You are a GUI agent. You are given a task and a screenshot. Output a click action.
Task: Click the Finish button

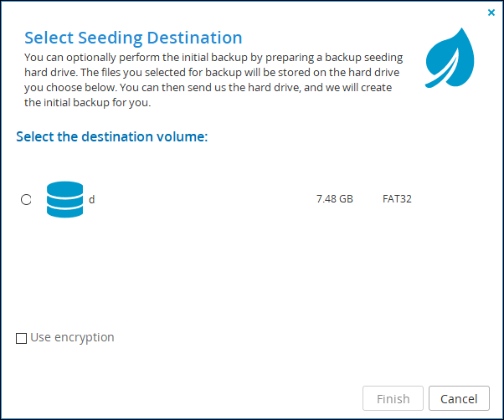393,398
